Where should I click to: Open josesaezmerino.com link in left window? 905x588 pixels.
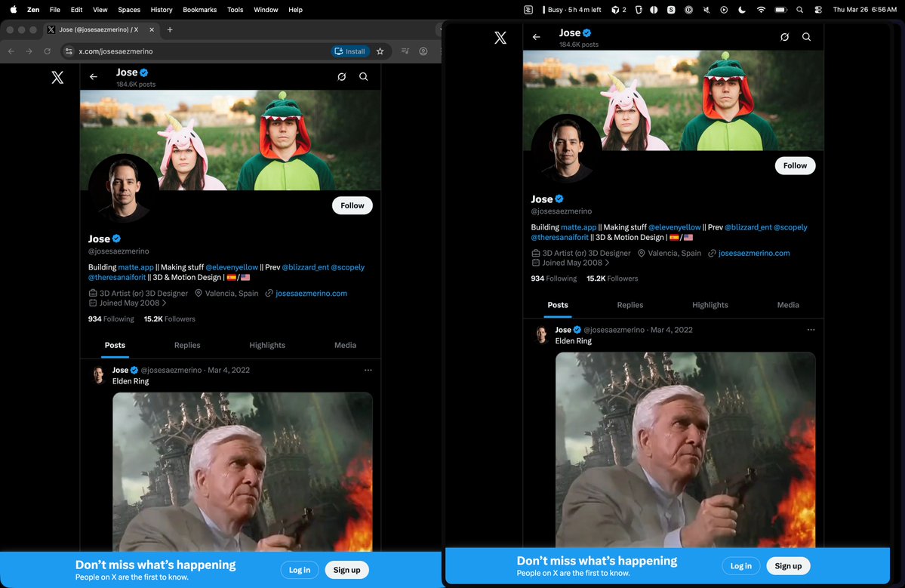[x=311, y=293]
